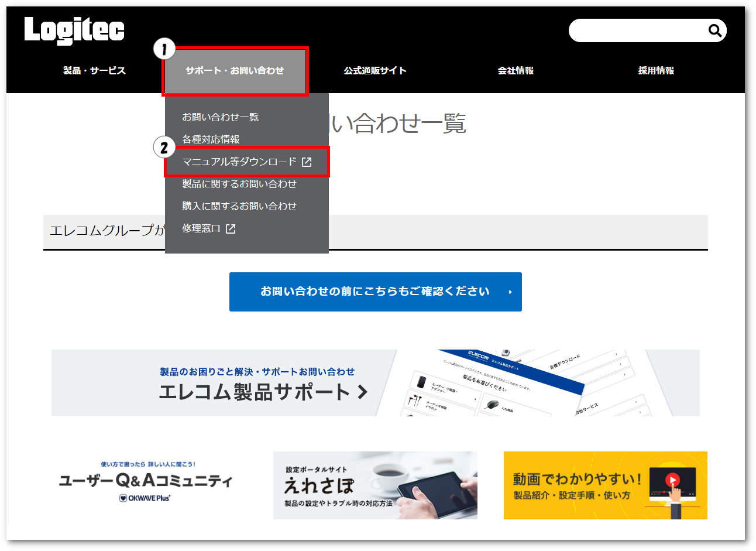The image size is (756, 551).
Task: Open the 製品・サービス menu
Action: [x=94, y=70]
